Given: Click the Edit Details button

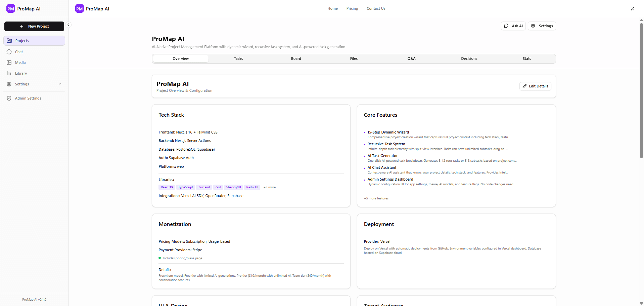Looking at the screenshot, I should click(535, 86).
